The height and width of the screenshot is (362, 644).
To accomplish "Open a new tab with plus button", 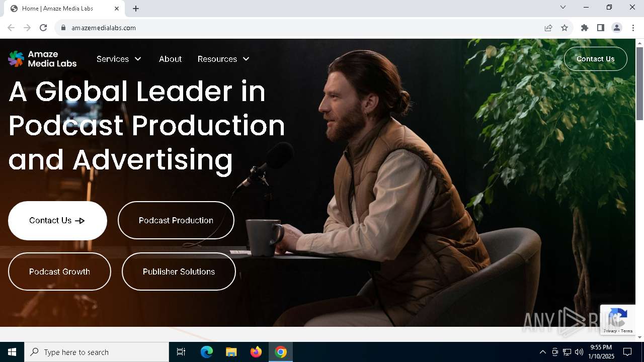I will click(136, 9).
